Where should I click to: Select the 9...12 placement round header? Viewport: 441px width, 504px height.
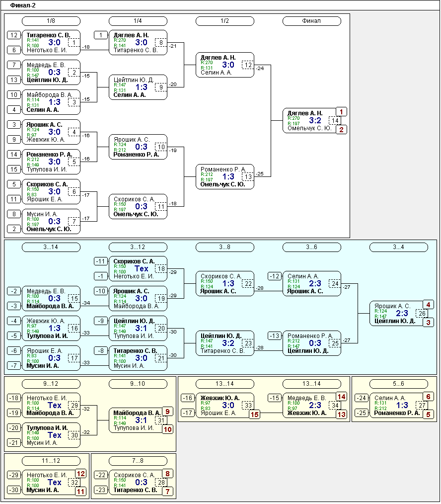[x=51, y=383]
